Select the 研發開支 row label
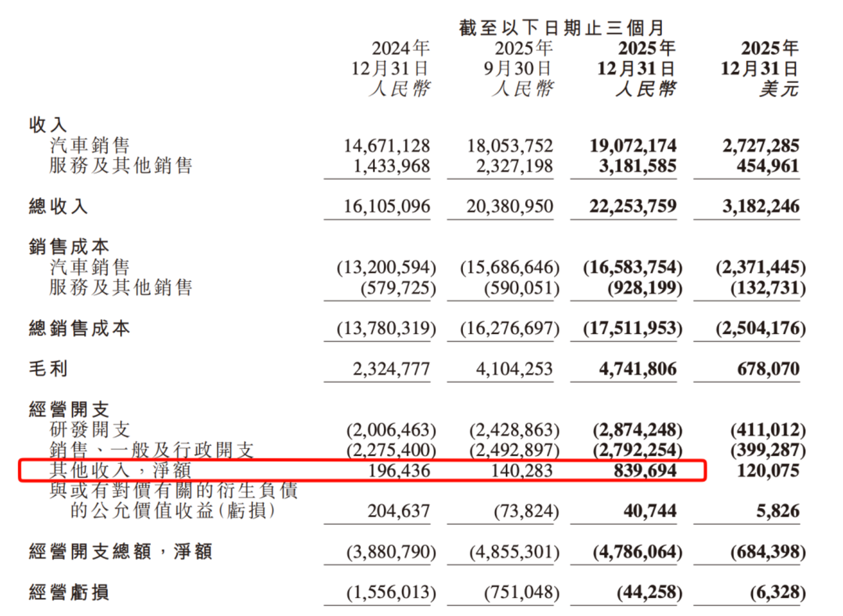Viewport: 843px width, 616px height. pos(90,429)
